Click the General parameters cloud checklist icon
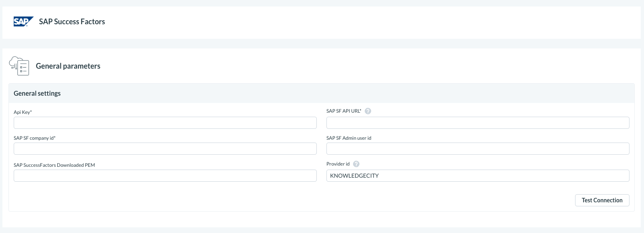Image resolution: width=644 pixels, height=233 pixels. pyautogui.click(x=19, y=66)
